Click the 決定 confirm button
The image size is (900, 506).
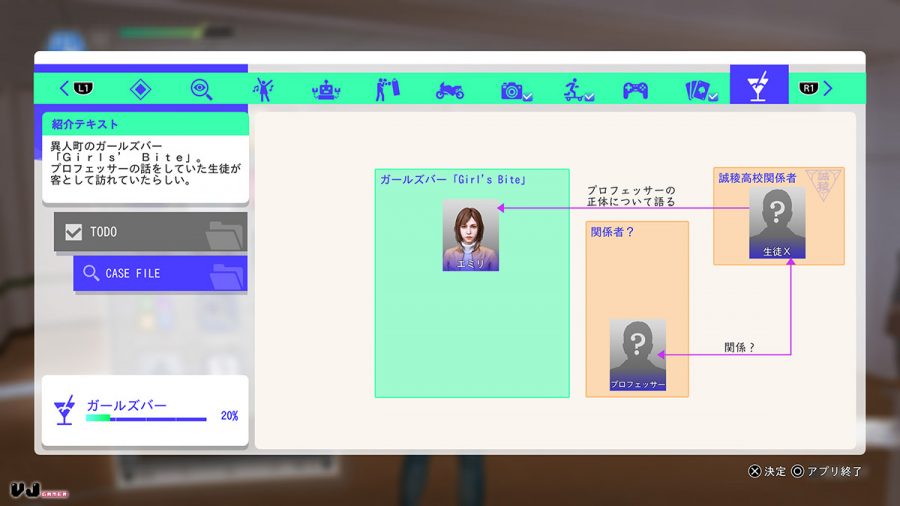pyautogui.click(x=767, y=471)
